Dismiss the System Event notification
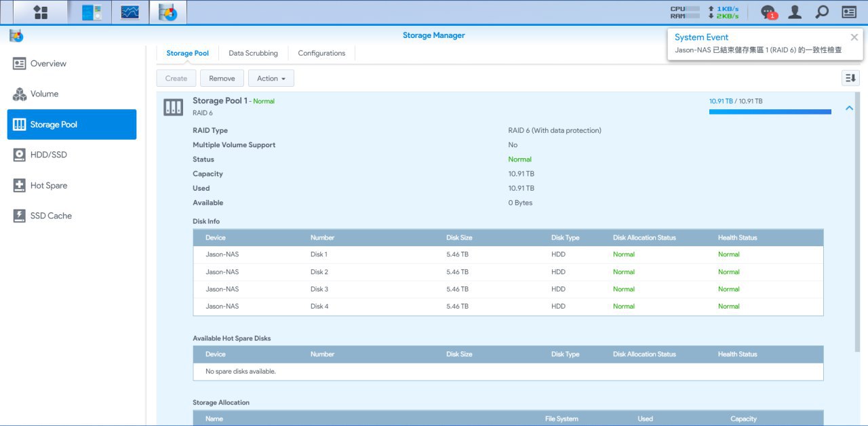Screen dimensions: 868x426 point(854,38)
